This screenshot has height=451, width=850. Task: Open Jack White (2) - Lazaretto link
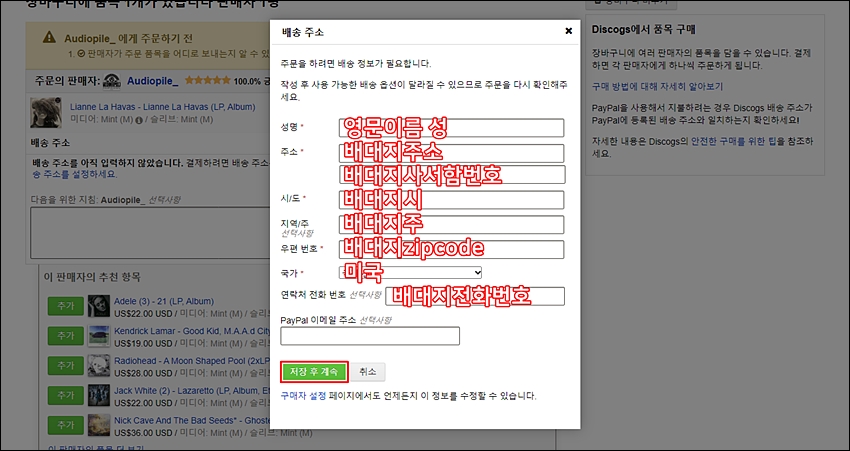(192, 391)
